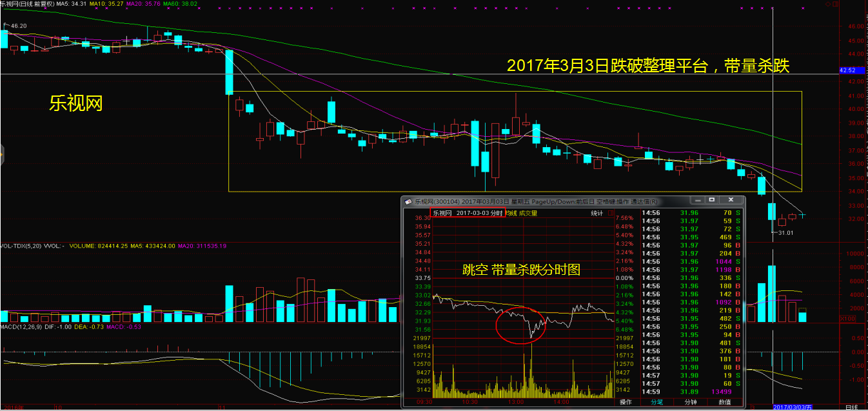
Task: Select the tick row with volume 469
Action: 691,237
